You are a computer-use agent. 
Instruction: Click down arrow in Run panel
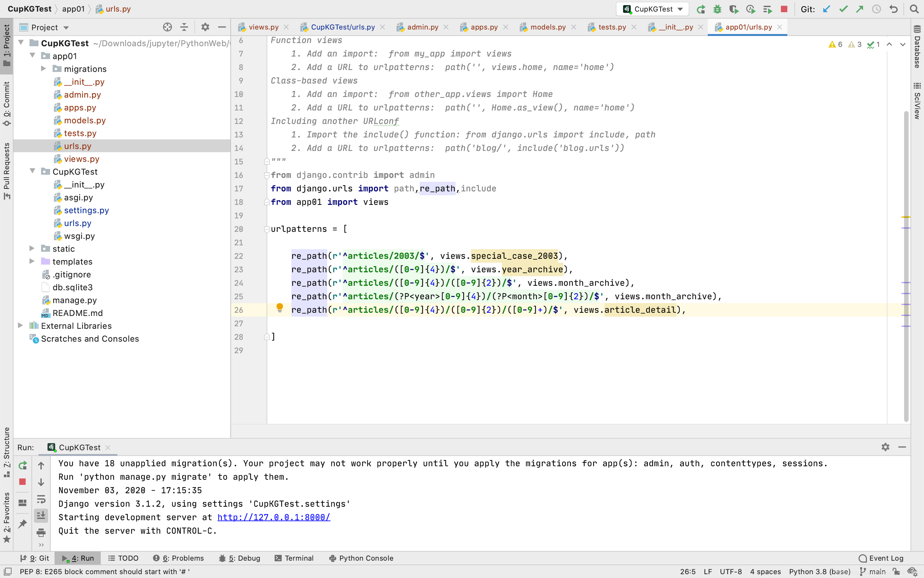41,482
